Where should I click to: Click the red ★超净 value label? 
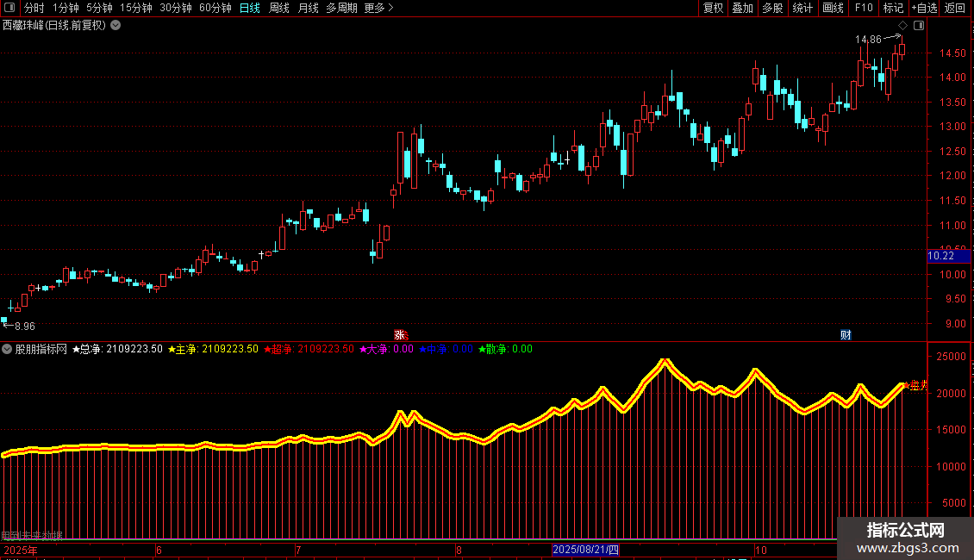(309, 349)
